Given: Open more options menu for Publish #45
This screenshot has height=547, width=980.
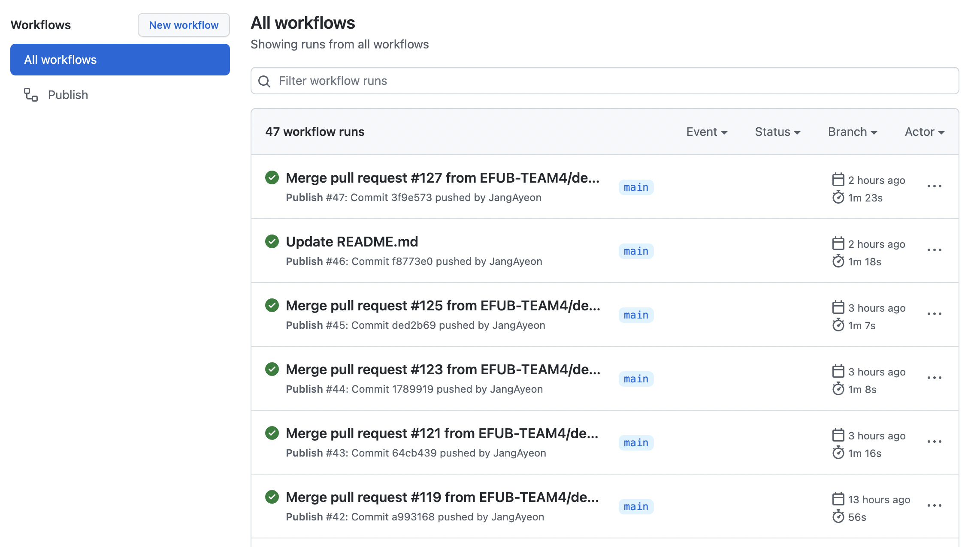Looking at the screenshot, I should [x=934, y=314].
